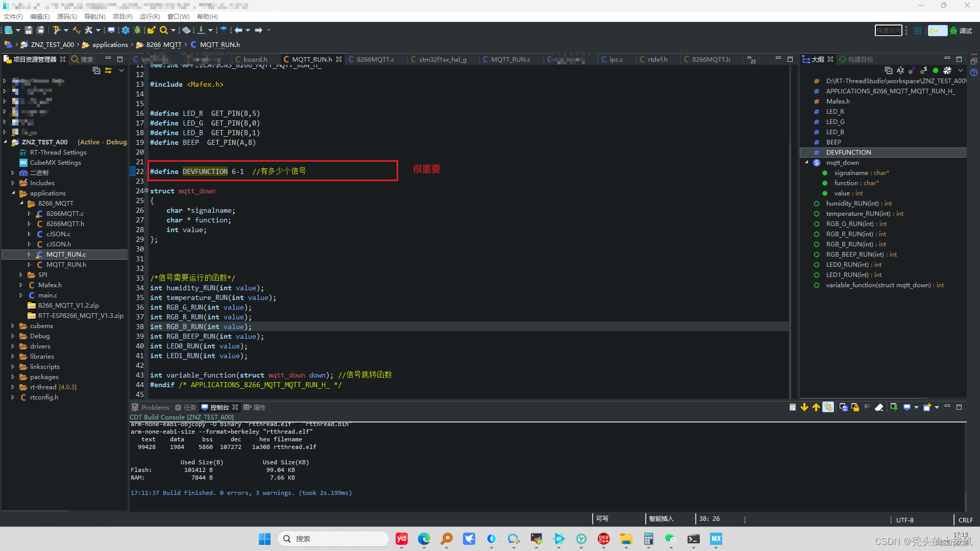The image size is (980, 551).
Task: Collapse the 8266_MQTT folder
Action: tap(21, 203)
